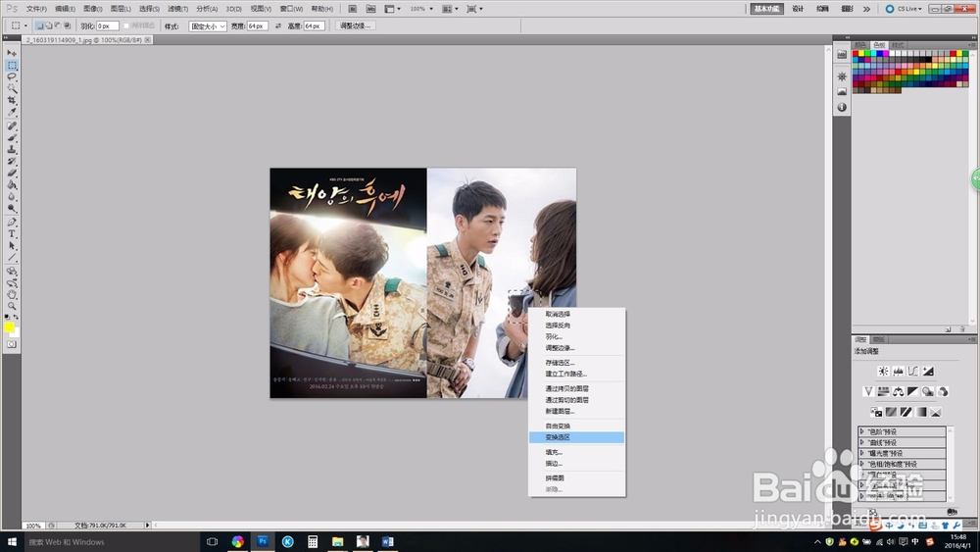Add a Color Balance adjustment
Viewport: 980px width, 552px height.
click(x=898, y=391)
